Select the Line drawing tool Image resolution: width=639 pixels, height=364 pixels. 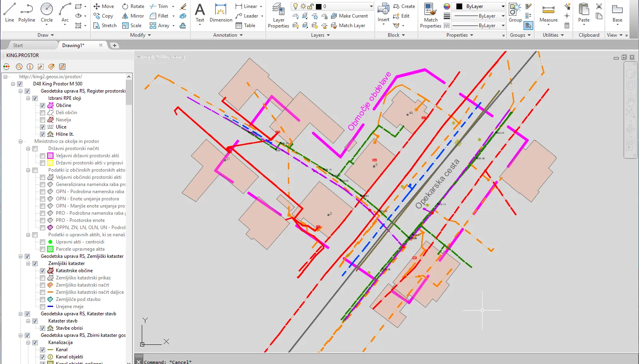[9, 12]
